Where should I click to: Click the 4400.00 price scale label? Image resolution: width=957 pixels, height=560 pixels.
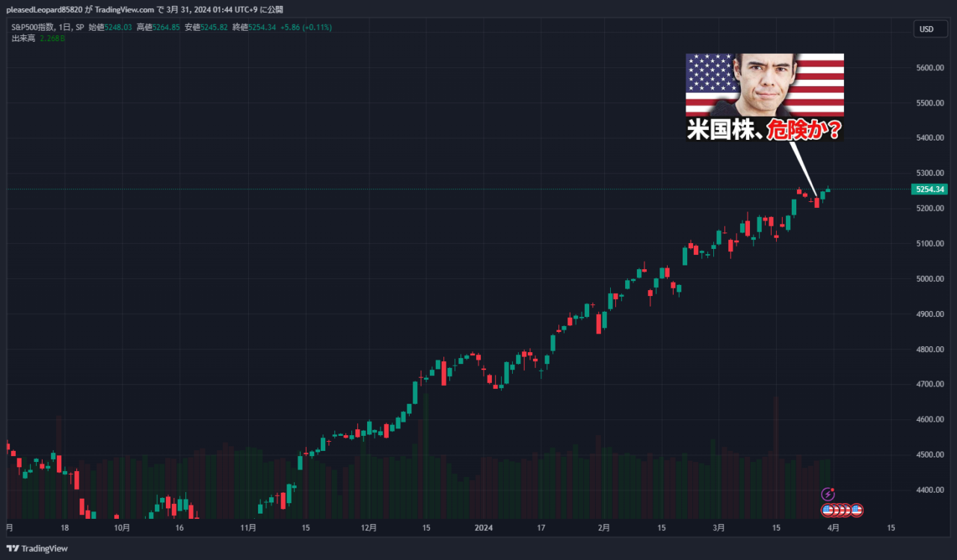click(x=929, y=489)
